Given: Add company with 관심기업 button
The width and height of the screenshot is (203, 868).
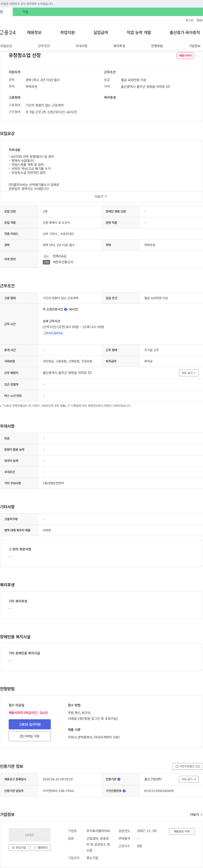Looking at the screenshot, I should 19,848.
